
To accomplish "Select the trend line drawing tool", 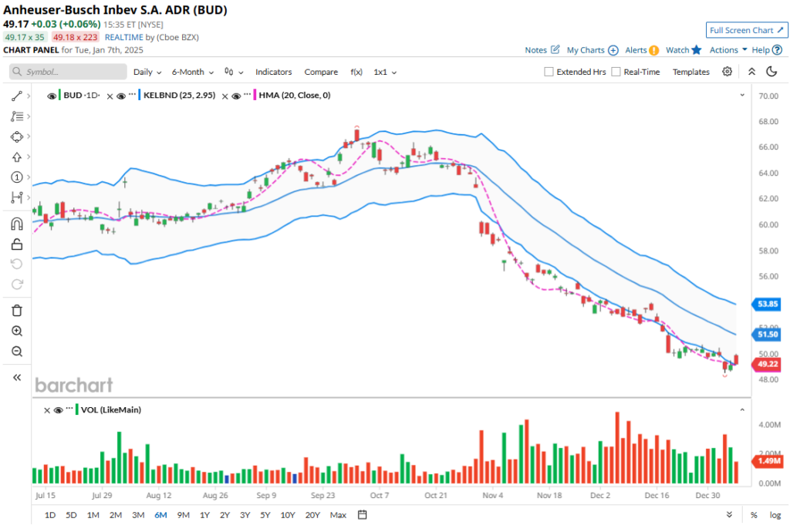I will point(16,96).
